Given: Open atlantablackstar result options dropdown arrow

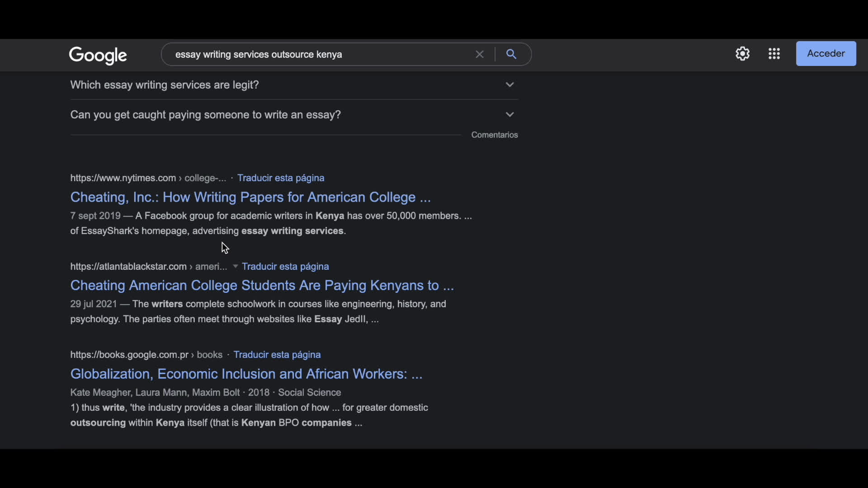Looking at the screenshot, I should tap(235, 267).
